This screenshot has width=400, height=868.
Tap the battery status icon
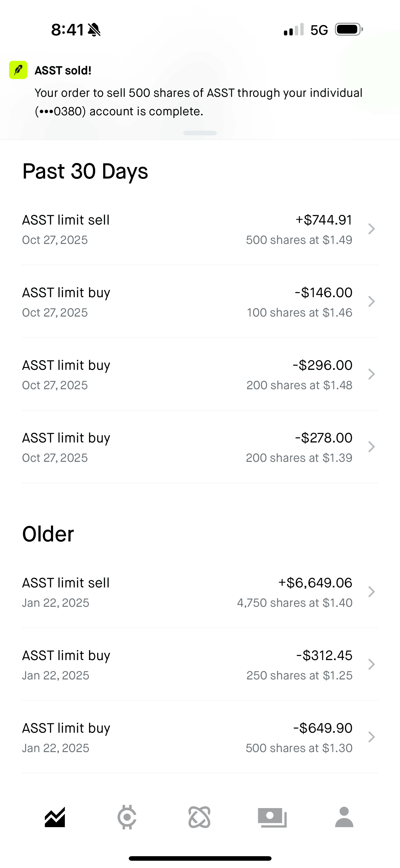click(348, 30)
